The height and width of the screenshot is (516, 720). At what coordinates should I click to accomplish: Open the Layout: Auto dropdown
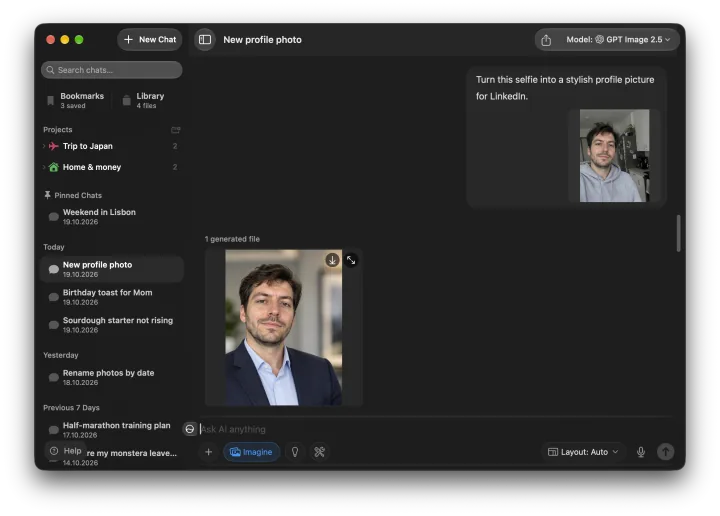[x=583, y=452]
